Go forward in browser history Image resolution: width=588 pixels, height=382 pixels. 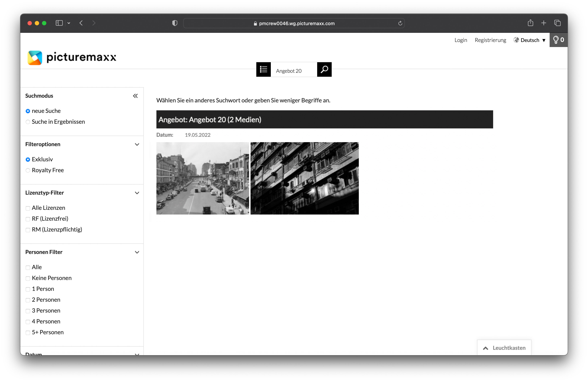pos(94,23)
